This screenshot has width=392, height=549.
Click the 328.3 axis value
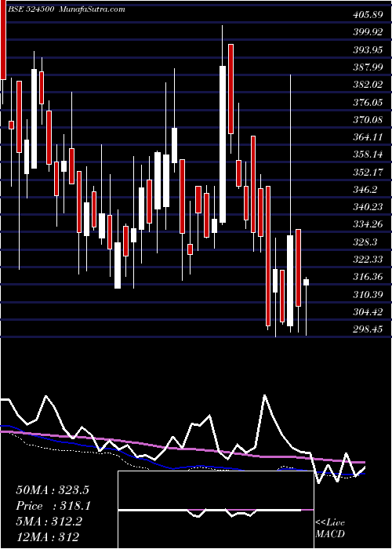365,242
